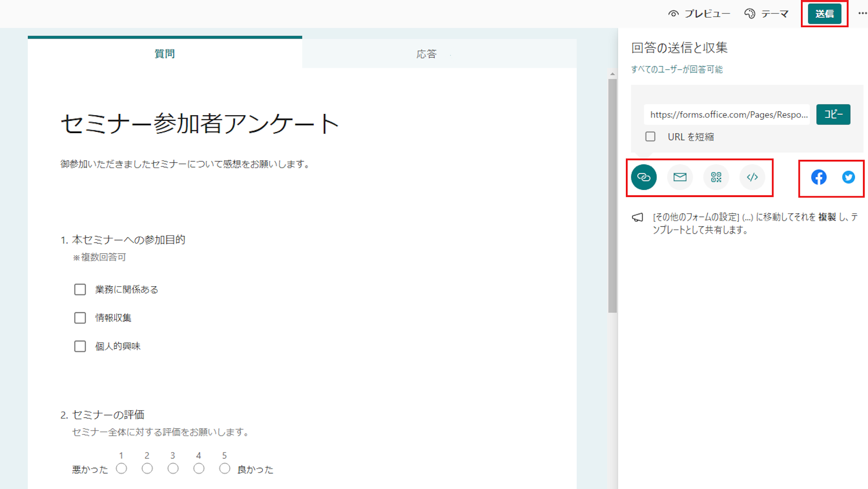
Task: Tick the 個人的興味 checkbox
Action: 80,346
